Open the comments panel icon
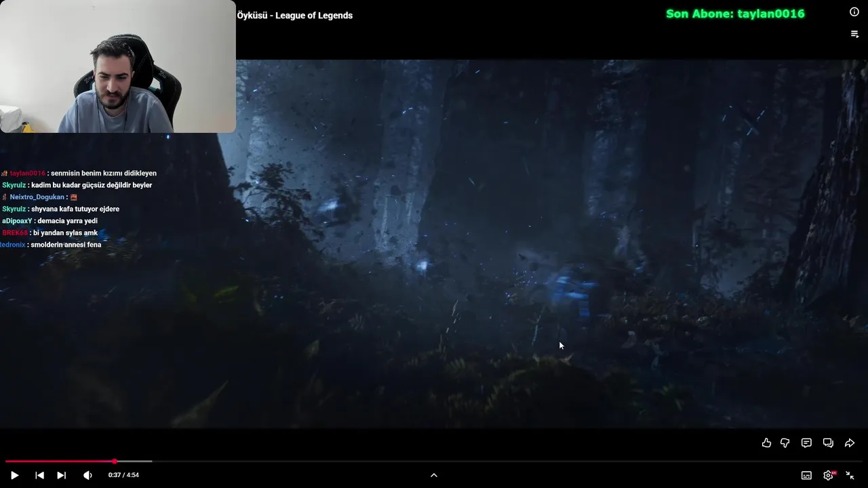Image resolution: width=868 pixels, height=488 pixels. 806,443
